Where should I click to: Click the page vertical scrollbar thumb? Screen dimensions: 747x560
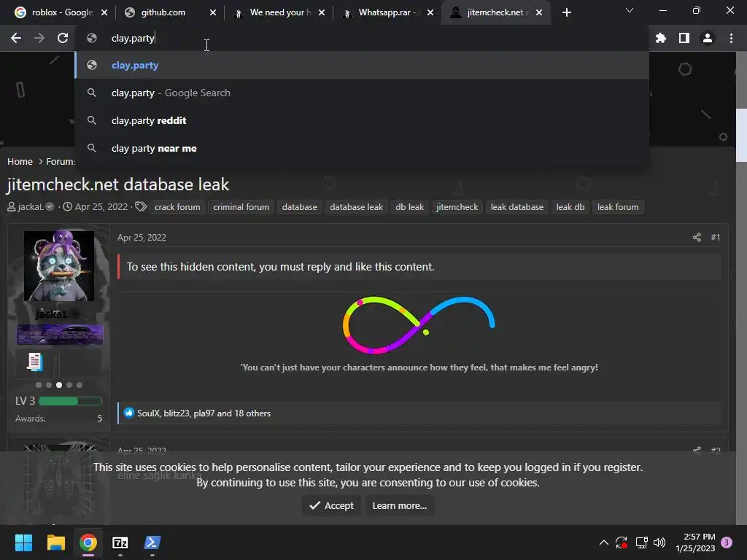741,135
